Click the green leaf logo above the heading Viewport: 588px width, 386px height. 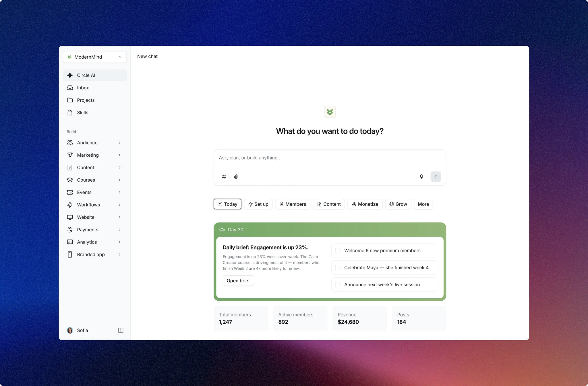pyautogui.click(x=330, y=112)
